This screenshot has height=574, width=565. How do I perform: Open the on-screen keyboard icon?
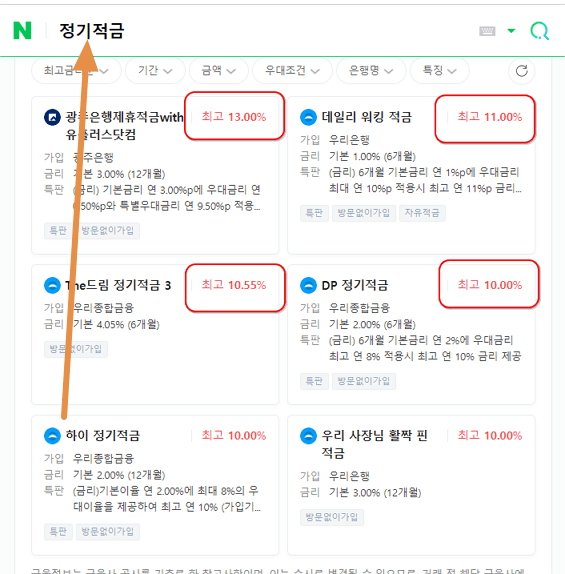(487, 31)
